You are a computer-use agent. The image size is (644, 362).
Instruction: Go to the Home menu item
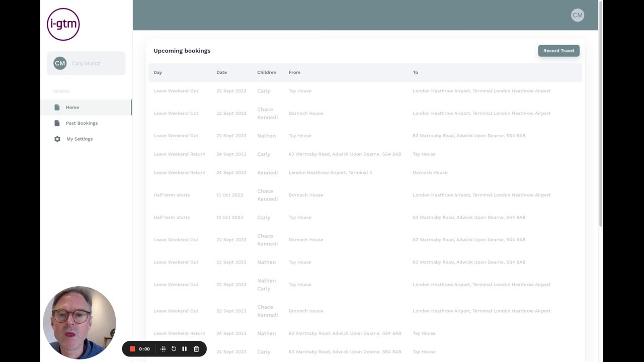(86, 107)
